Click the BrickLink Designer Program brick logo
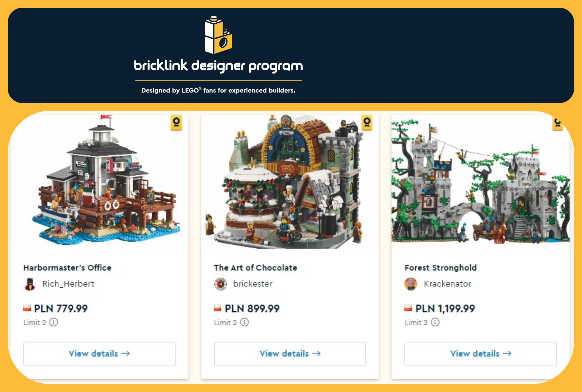Viewport: 582px width, 392px height. 218,35
